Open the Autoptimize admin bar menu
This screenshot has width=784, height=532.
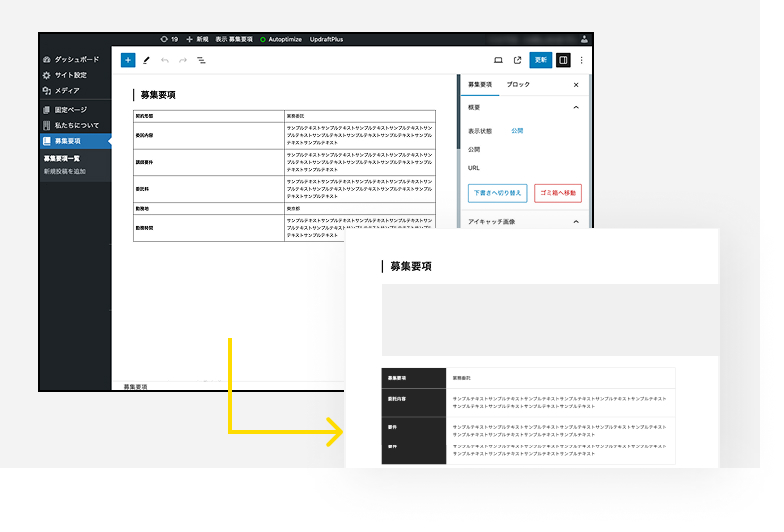281,39
